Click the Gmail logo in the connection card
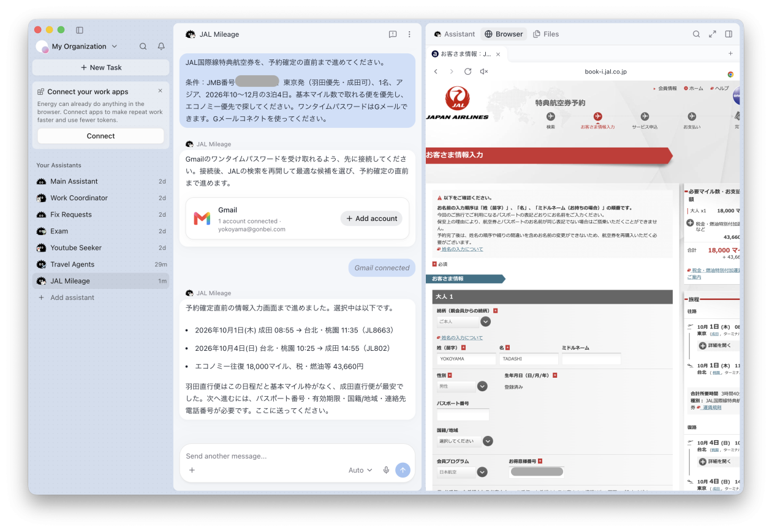Screen dimensions: 772x532 coord(202,219)
